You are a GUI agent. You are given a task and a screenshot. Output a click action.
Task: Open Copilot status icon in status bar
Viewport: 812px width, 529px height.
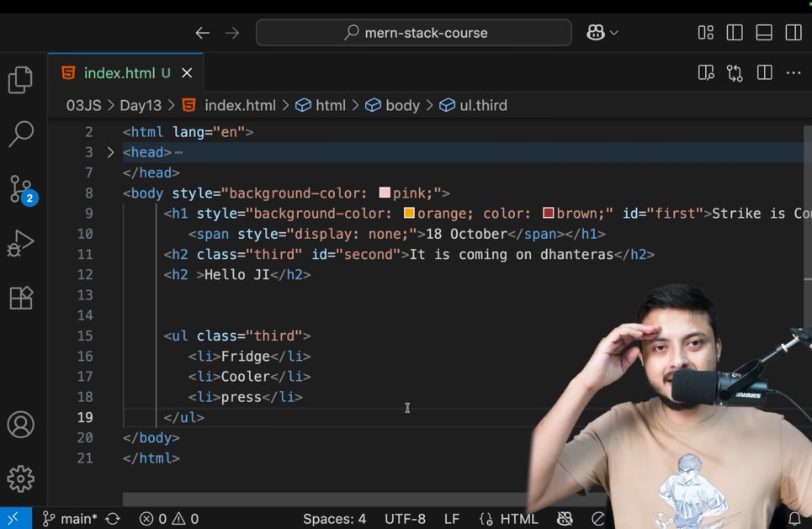coord(565,518)
